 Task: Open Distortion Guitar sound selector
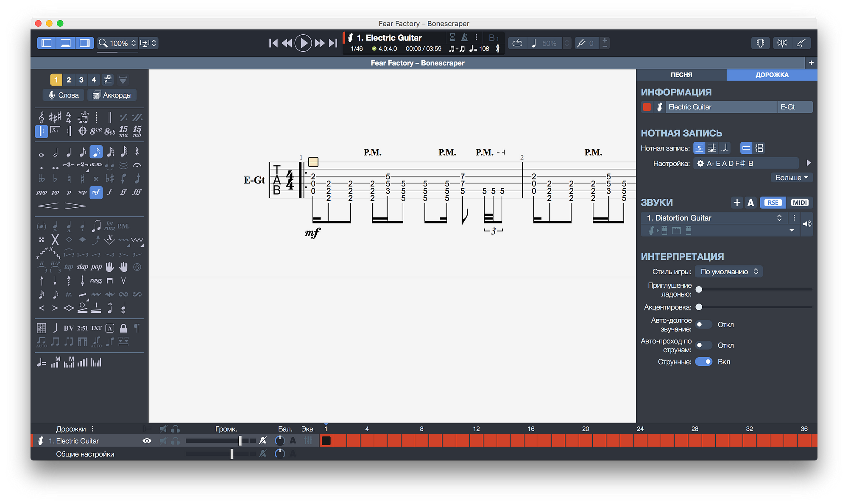(x=714, y=218)
